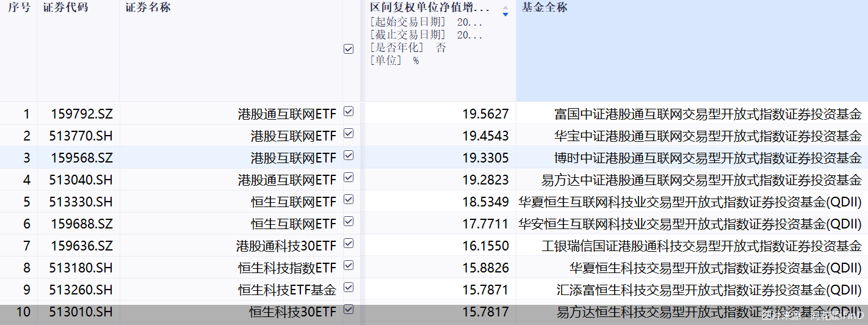Click the 证券代码 column header
The height and width of the screenshot is (325, 868).
[65, 8]
